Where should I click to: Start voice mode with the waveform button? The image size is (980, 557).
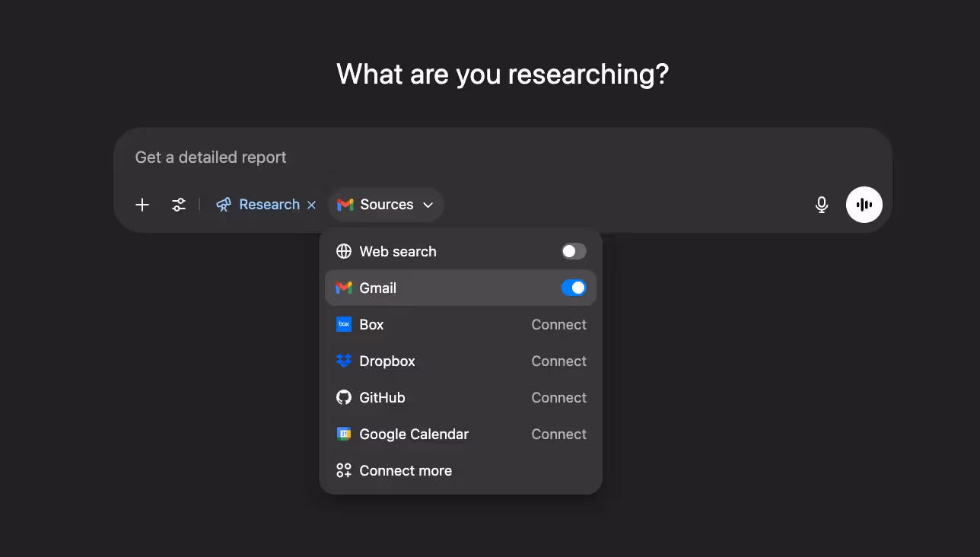864,205
